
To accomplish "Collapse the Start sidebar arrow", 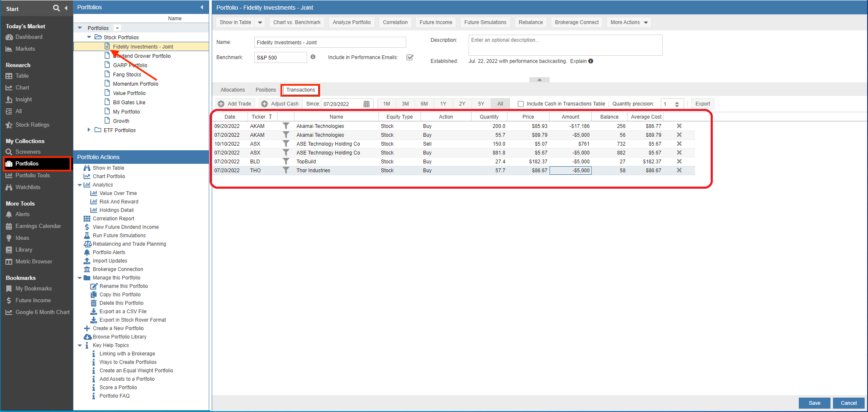I will click(x=66, y=8).
